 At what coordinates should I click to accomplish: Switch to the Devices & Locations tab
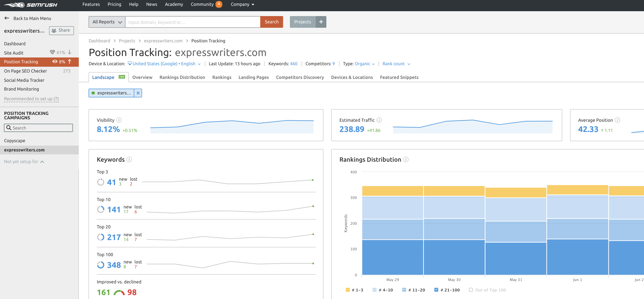[x=352, y=77]
